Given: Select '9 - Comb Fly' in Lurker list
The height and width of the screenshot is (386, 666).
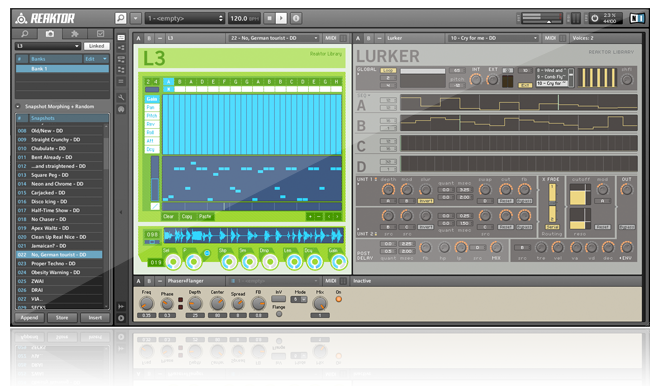Looking at the screenshot, I should [x=552, y=77].
